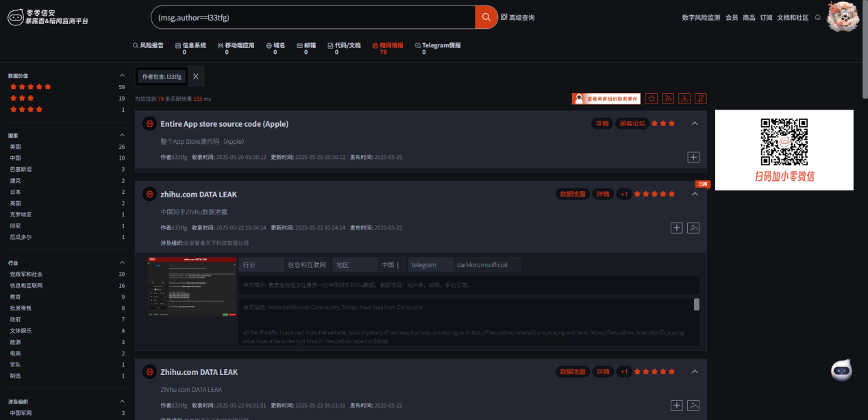Filter by industry 信息和互联网 in the sidebar

point(66,286)
